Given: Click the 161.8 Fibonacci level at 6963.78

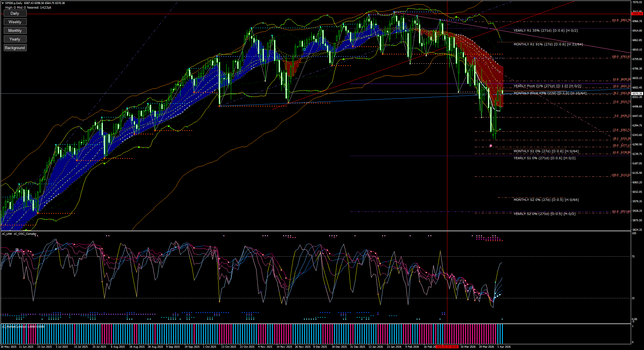Looking at the screenshot, I should point(621,20).
